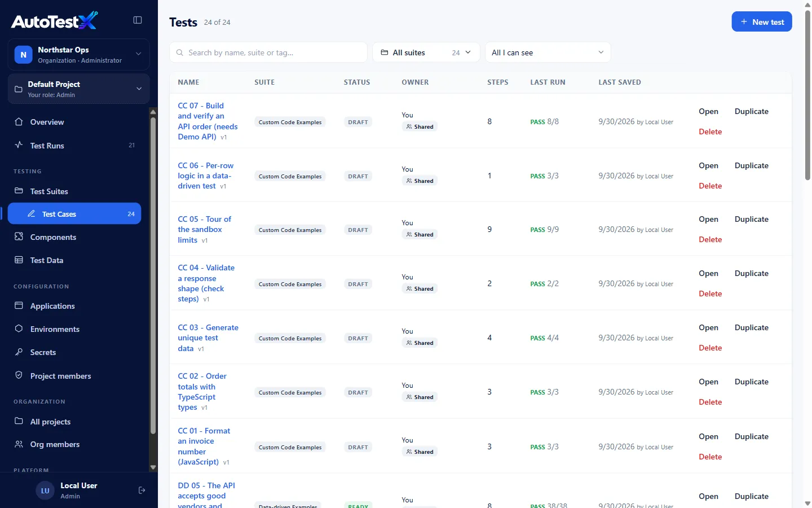The height and width of the screenshot is (508, 812).
Task: Click the LU user avatar
Action: point(45,491)
